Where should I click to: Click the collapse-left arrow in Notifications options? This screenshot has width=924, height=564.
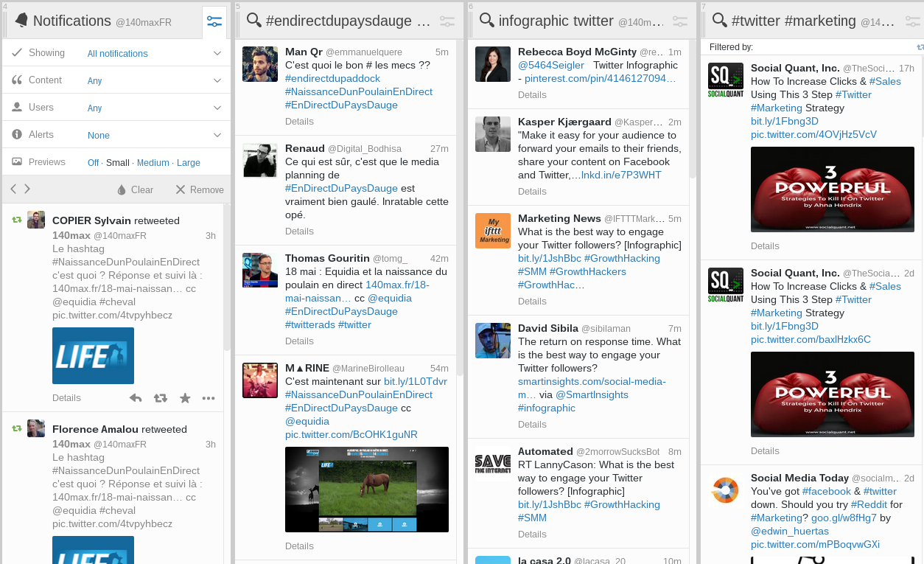click(13, 189)
